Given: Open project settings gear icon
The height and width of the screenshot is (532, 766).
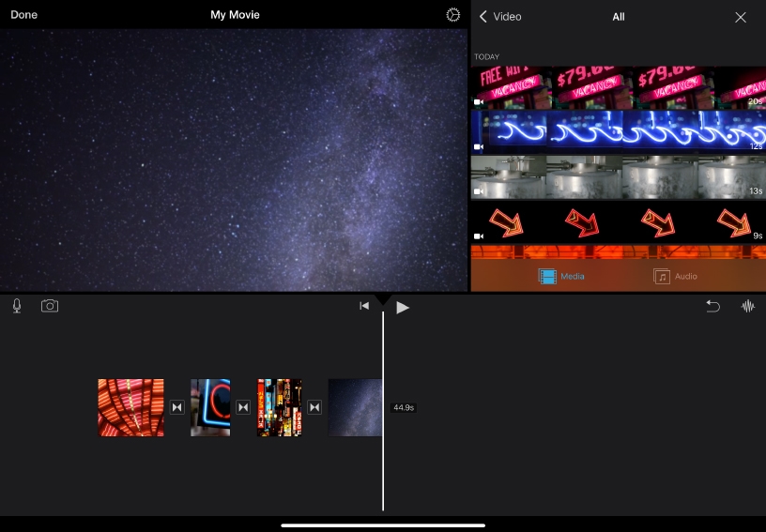Looking at the screenshot, I should pos(453,15).
